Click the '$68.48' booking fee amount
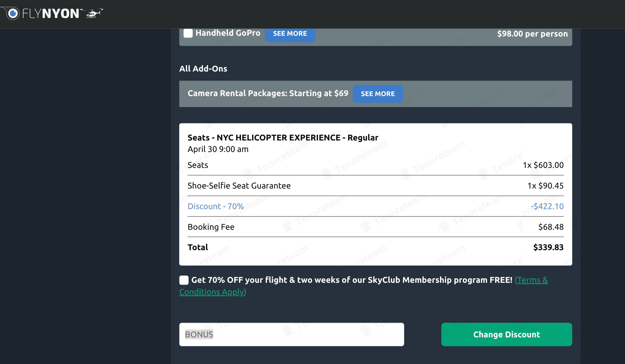This screenshot has height=364, width=625. click(551, 227)
